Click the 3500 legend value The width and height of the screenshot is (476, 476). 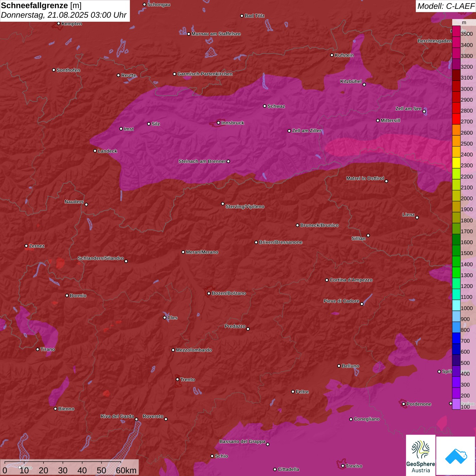466,34
